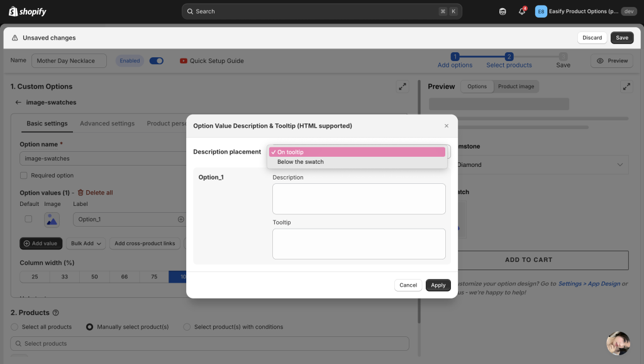Open the notifications bell icon

[521, 11]
